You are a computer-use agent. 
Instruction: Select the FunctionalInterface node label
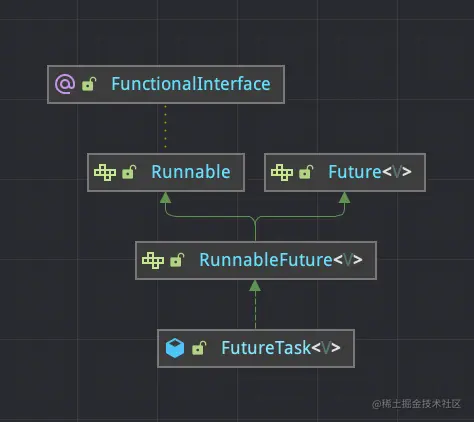coord(191,84)
